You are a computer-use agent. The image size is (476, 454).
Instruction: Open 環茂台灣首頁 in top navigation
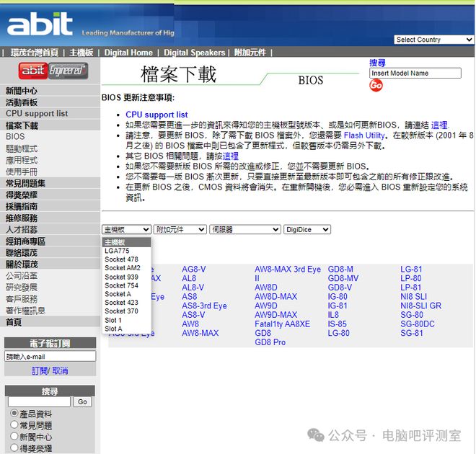(35, 53)
